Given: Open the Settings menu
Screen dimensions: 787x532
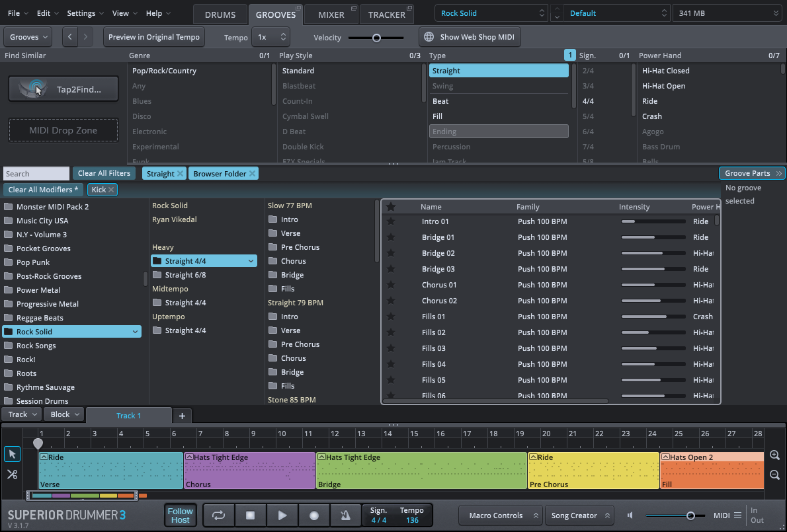Looking at the screenshot, I should tap(85, 13).
